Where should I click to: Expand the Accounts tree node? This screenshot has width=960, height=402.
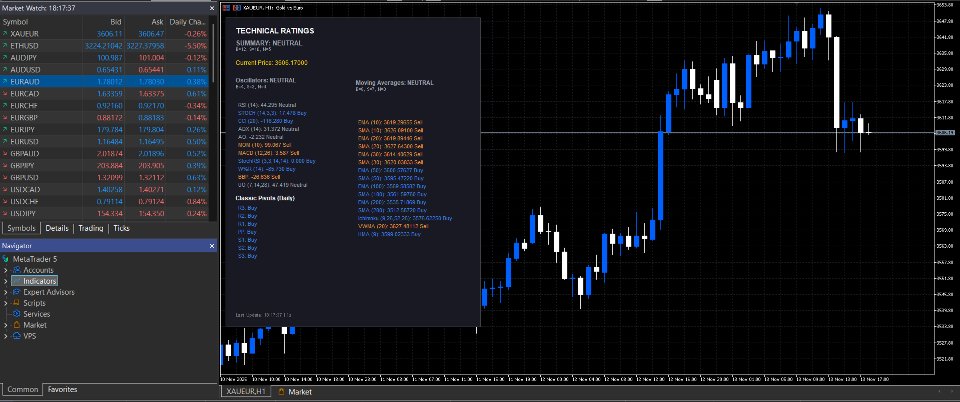coord(6,270)
